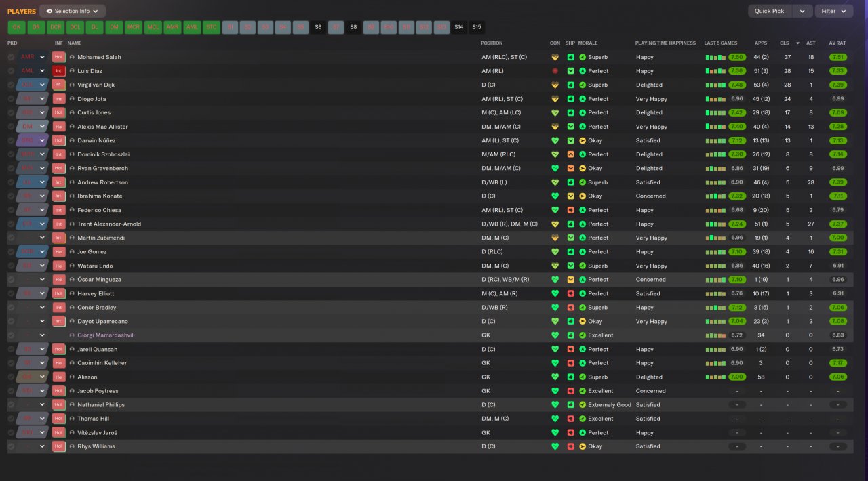The width and height of the screenshot is (868, 481).
Task: Open Mohamed Salah's AMR position dropdown
Action: (42, 57)
